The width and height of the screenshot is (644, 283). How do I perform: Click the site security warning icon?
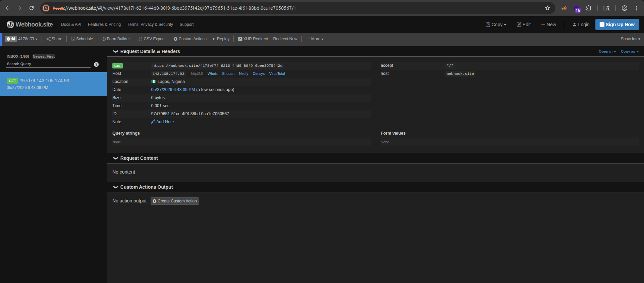[46, 8]
